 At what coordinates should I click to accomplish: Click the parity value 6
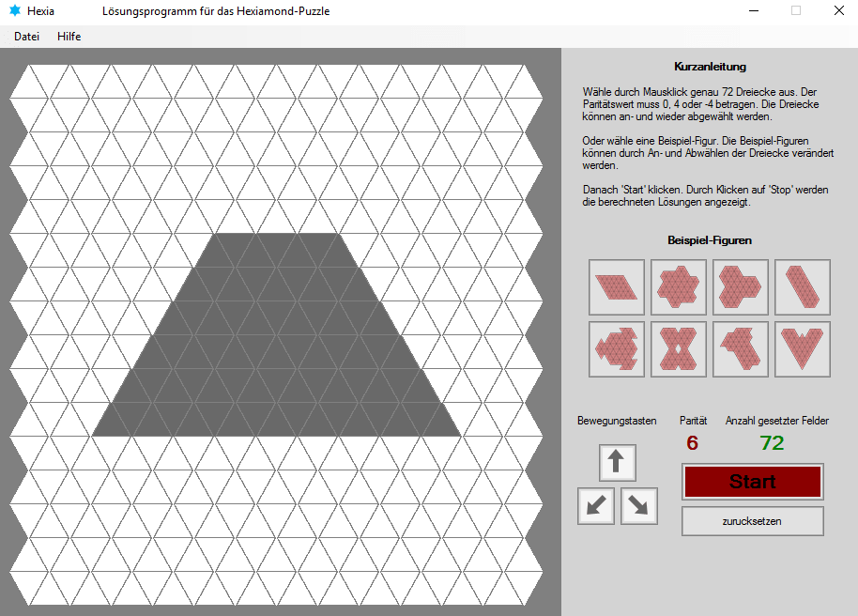pyautogui.click(x=692, y=442)
